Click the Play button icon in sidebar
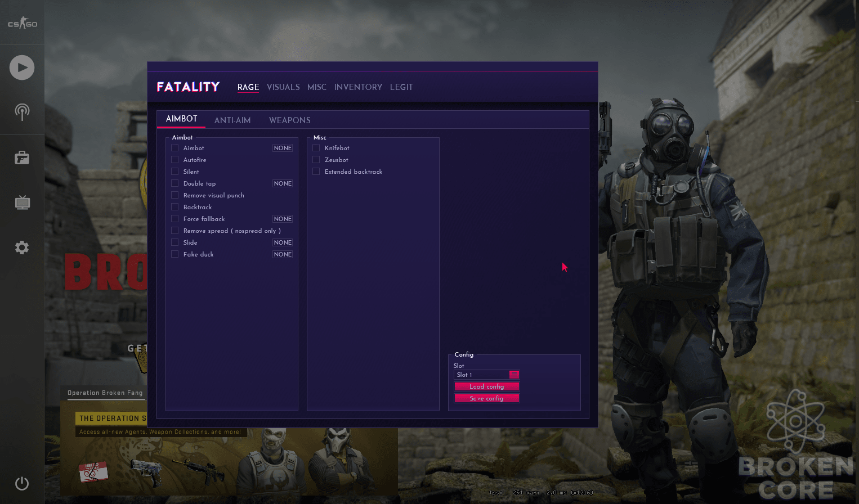Screen dimensions: 859x504 (x=22, y=67)
